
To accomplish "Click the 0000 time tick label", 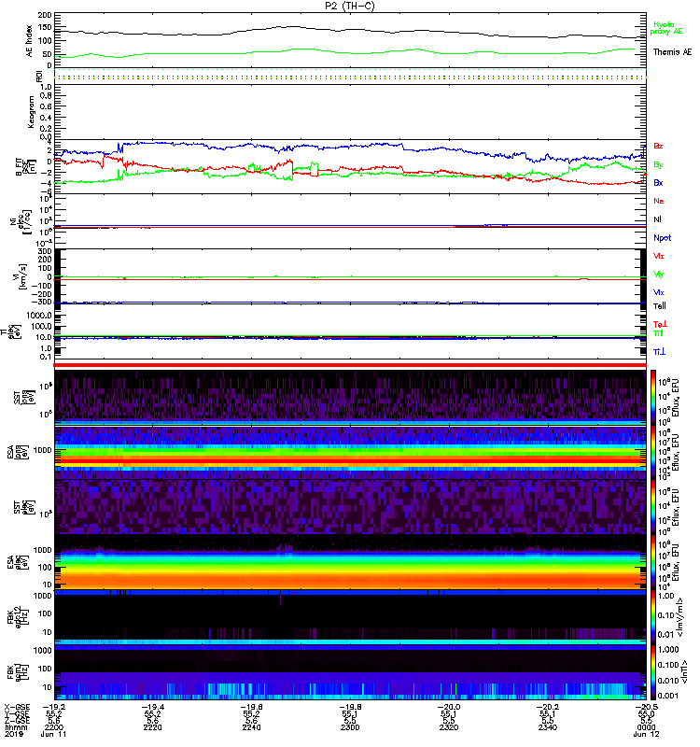I will coord(646,727).
